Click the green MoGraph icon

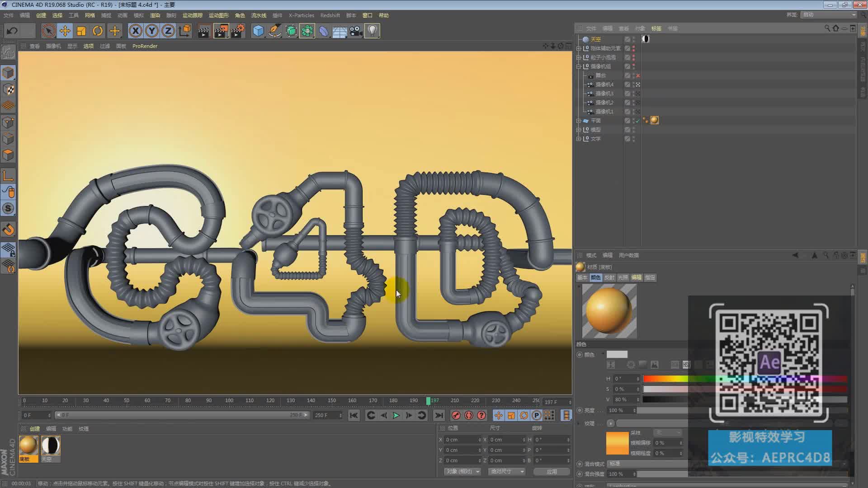[307, 31]
